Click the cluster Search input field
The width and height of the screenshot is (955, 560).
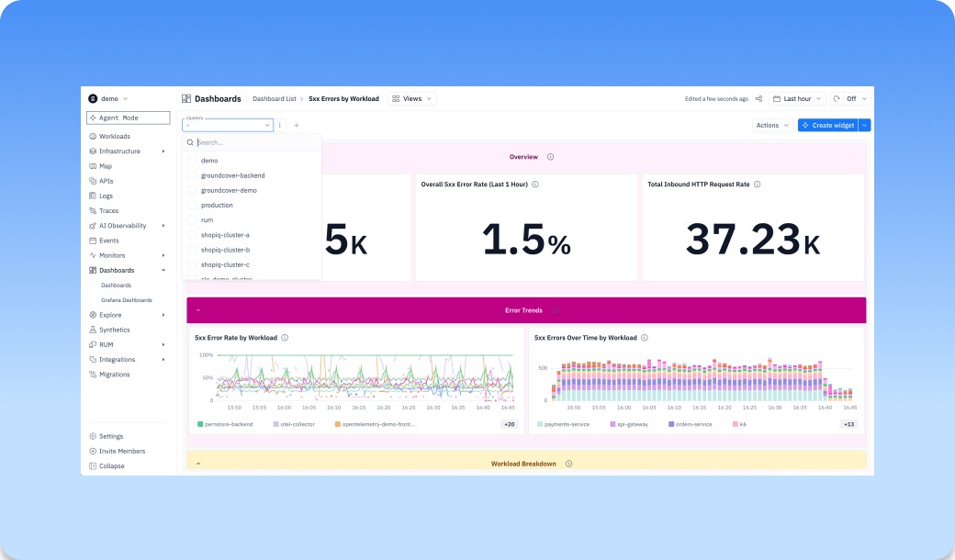(x=252, y=142)
